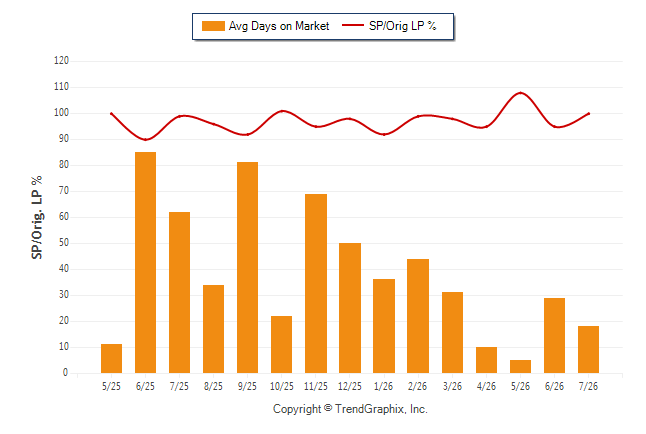The height and width of the screenshot is (434, 646).
Task: Click the red line low point at 6/25
Action: (x=145, y=140)
